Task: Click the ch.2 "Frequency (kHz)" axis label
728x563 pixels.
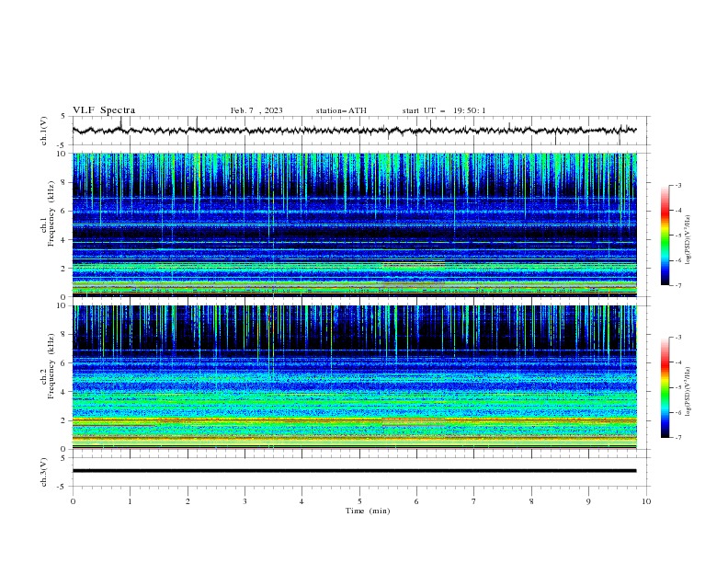Action: pyautogui.click(x=51, y=366)
